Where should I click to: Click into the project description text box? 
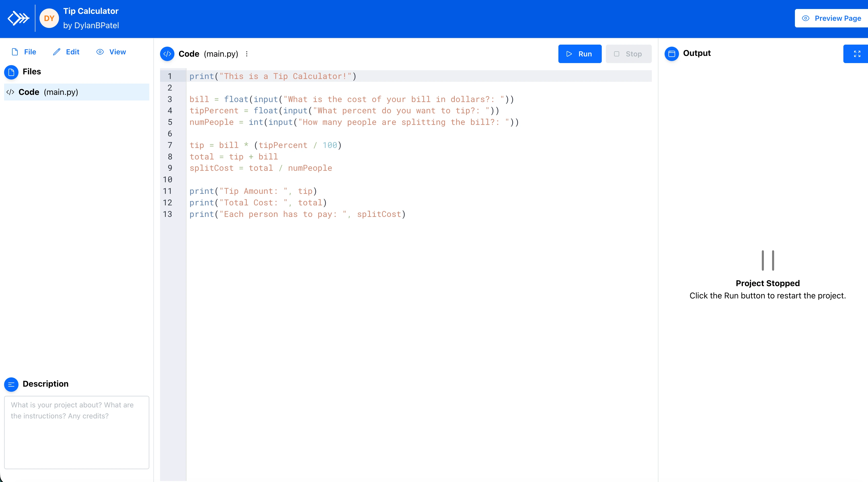click(76, 432)
